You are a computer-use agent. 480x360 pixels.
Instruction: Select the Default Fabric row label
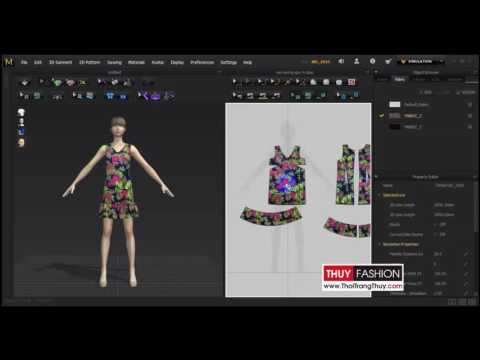[416, 105]
